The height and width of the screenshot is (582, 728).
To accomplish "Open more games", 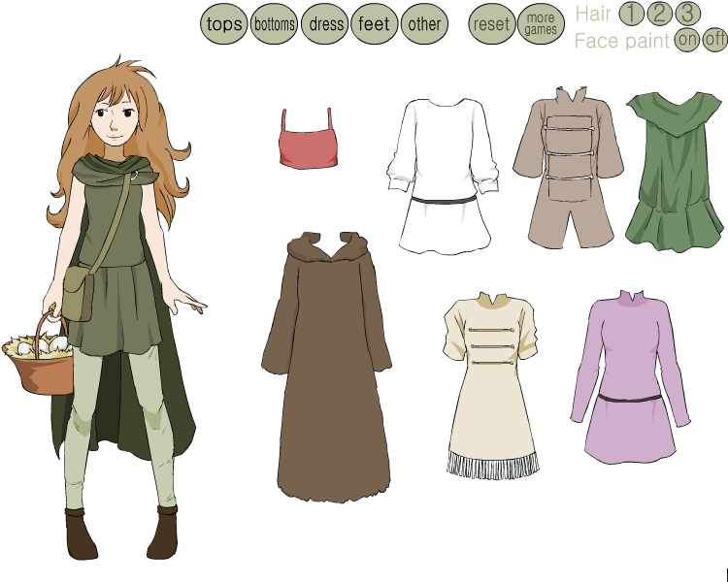I will pyautogui.click(x=541, y=23).
